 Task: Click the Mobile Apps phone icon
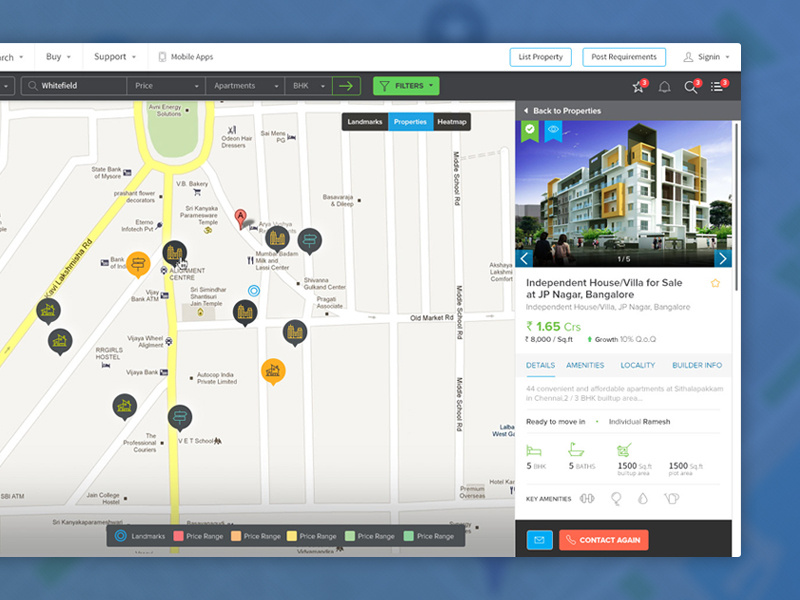[x=162, y=57]
